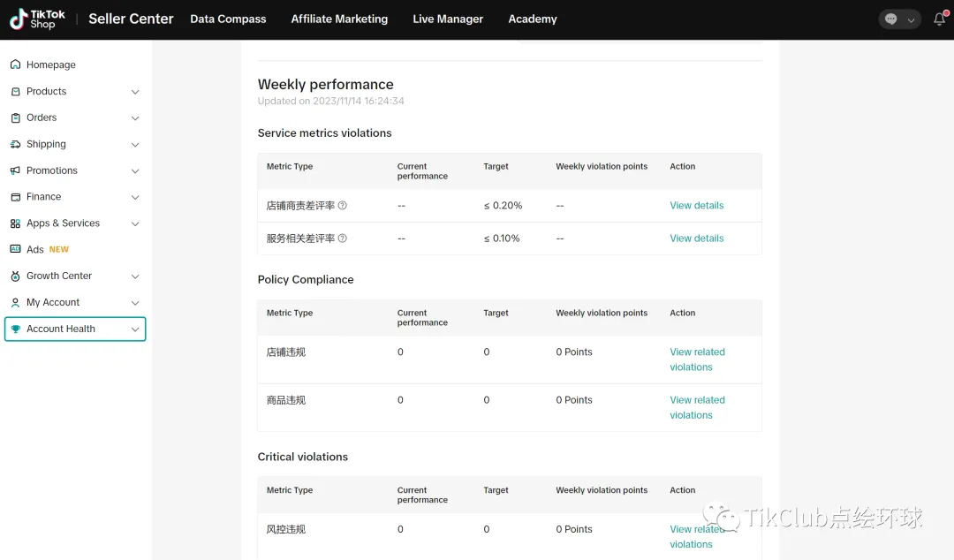Viewport: 954px width, 560px height.
Task: View details for 服务相关差评率
Action: pos(697,238)
